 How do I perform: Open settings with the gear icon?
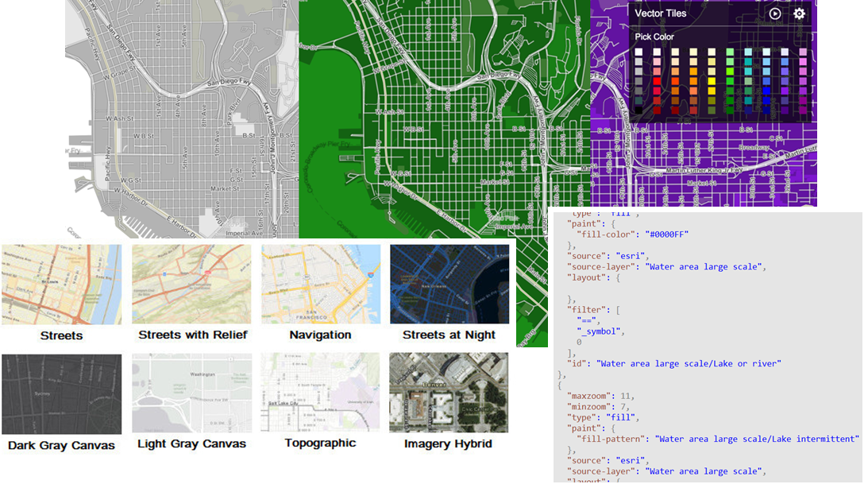pyautogui.click(x=799, y=14)
